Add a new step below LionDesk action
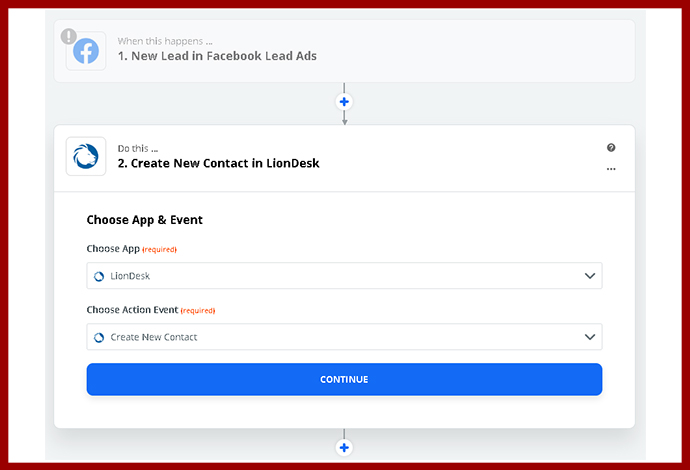The image size is (690, 470). click(x=344, y=448)
